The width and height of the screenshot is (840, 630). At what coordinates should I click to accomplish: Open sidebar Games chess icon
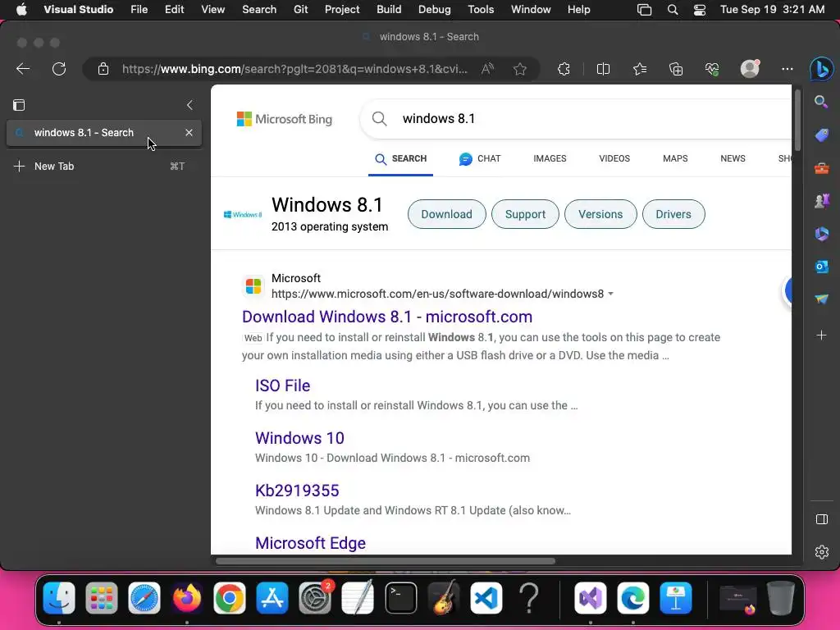coord(821,201)
